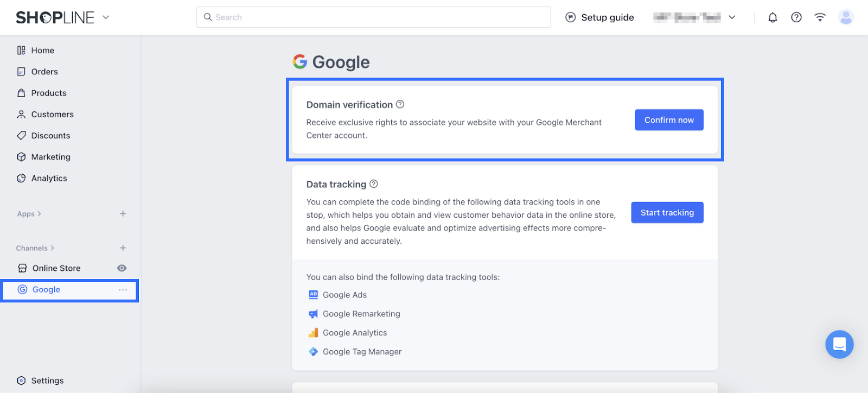Open the Online Store channel
868x393 pixels.
pos(56,268)
